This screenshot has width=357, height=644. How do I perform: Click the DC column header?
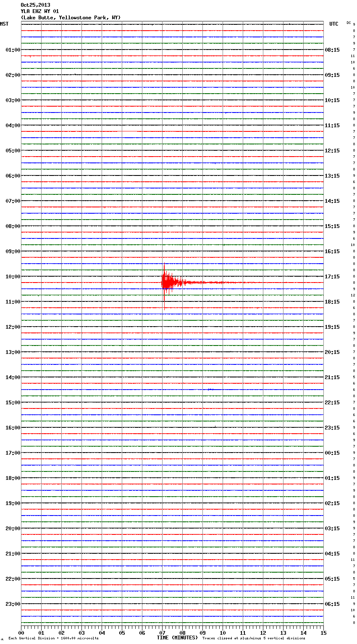click(349, 23)
